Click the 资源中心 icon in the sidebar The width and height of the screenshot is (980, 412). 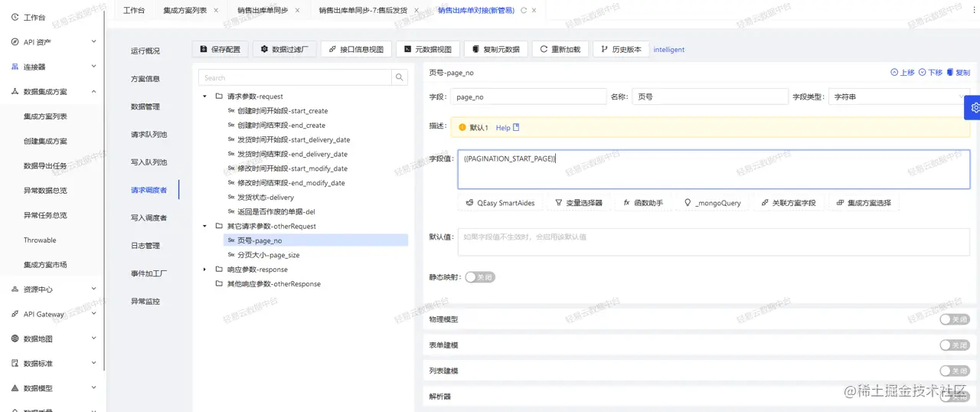point(15,289)
